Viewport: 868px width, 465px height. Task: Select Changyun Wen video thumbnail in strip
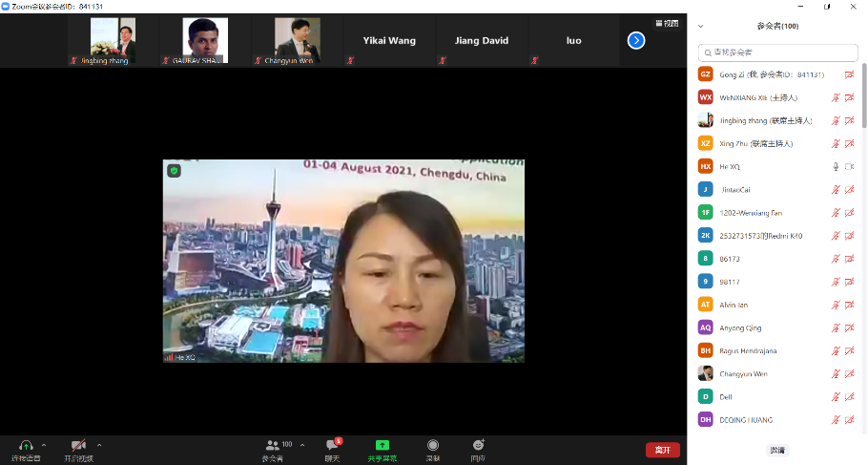(298, 40)
